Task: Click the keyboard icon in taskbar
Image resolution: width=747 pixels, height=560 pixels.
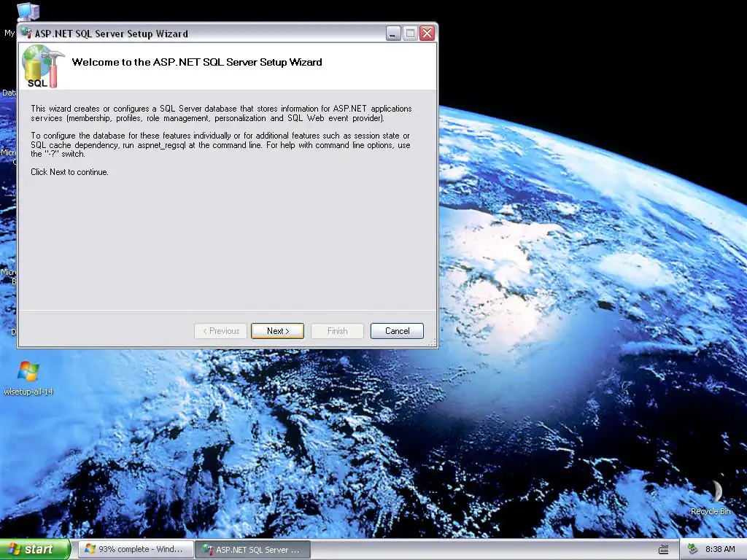Action: [x=664, y=550]
